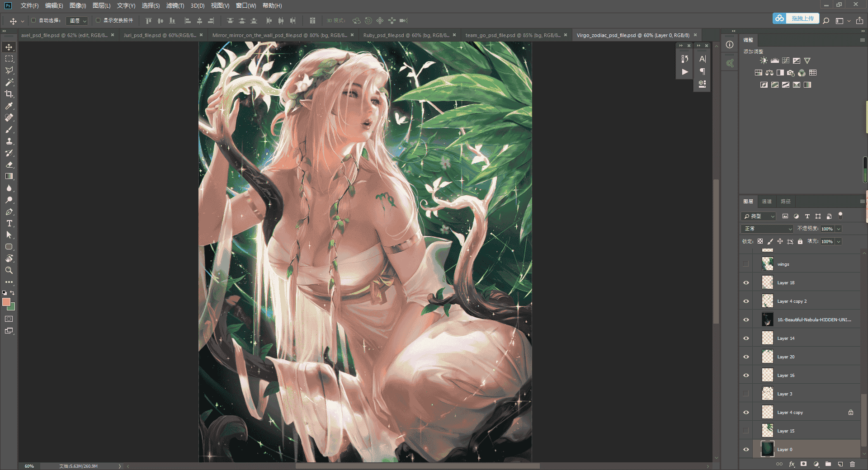
Task: Show the wings layer
Action: pos(746,264)
